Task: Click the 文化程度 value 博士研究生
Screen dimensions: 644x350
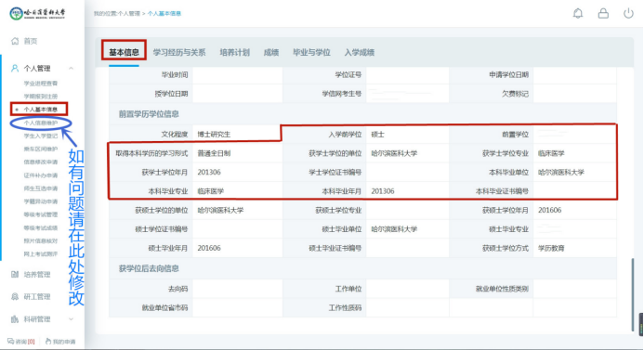Action: (214, 135)
